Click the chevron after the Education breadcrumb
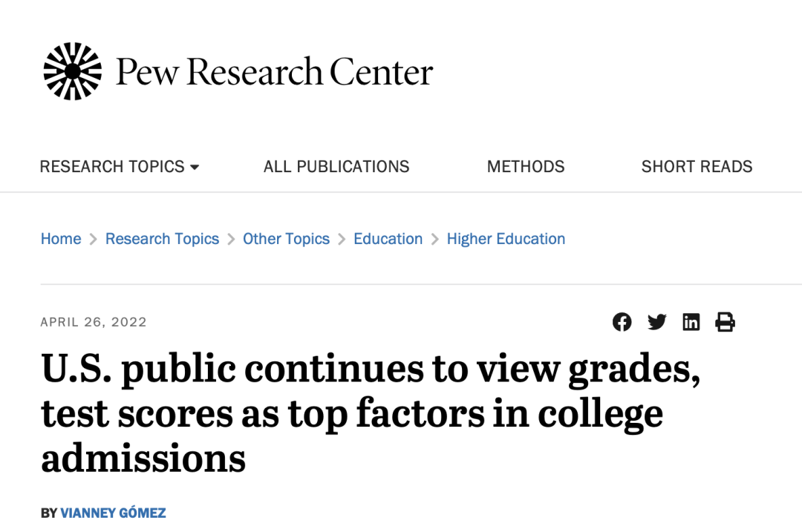Viewport: 802px width, 532px height. coord(434,239)
